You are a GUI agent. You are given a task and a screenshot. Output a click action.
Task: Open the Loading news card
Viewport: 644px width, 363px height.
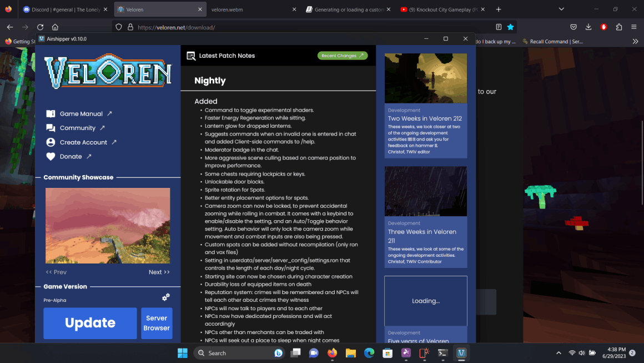[x=426, y=309]
